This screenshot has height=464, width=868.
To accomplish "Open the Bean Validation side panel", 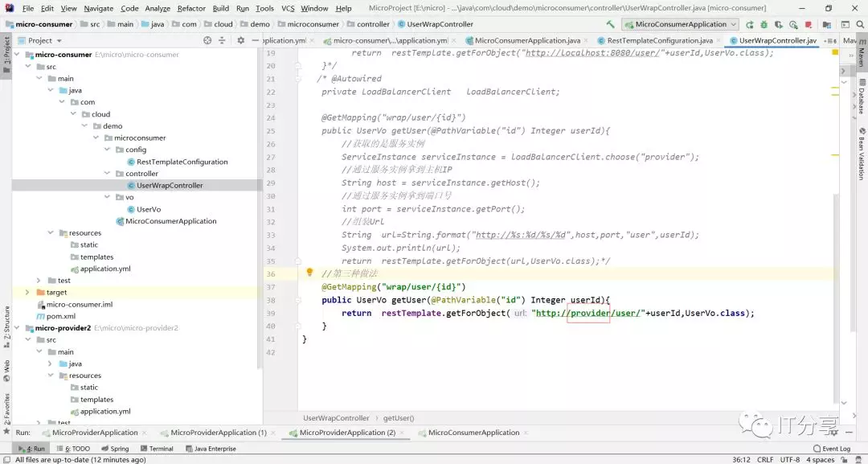I will [862, 154].
